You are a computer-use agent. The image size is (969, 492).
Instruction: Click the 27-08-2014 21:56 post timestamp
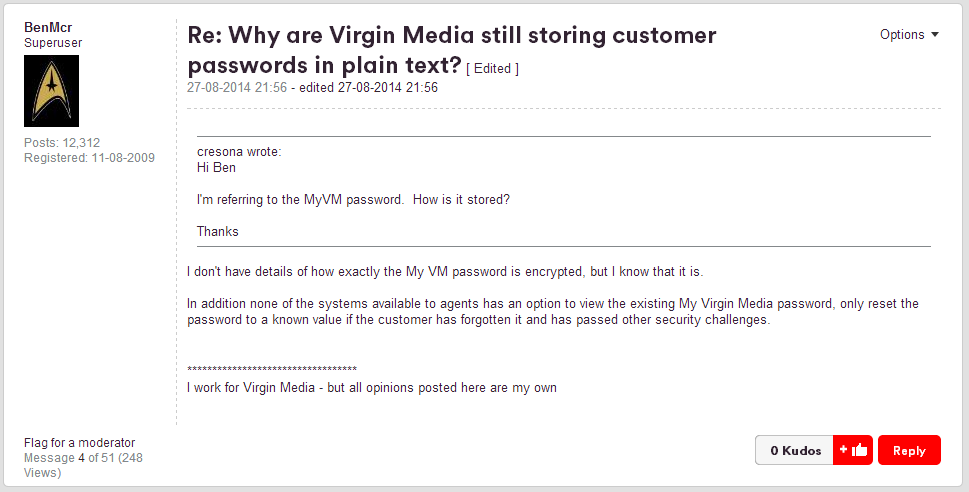237,87
